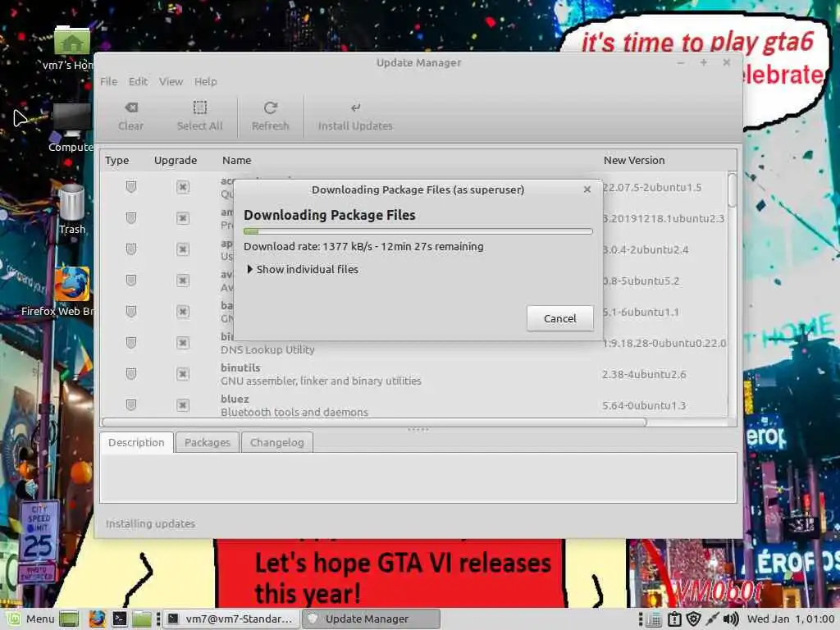
Task: Sort by the Upgrade column header
Action: (176, 160)
